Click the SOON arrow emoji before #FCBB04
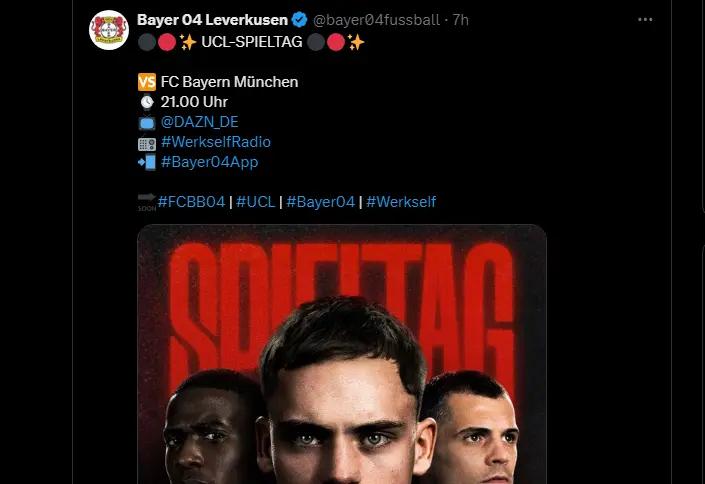The height and width of the screenshot is (484, 705). tap(146, 202)
